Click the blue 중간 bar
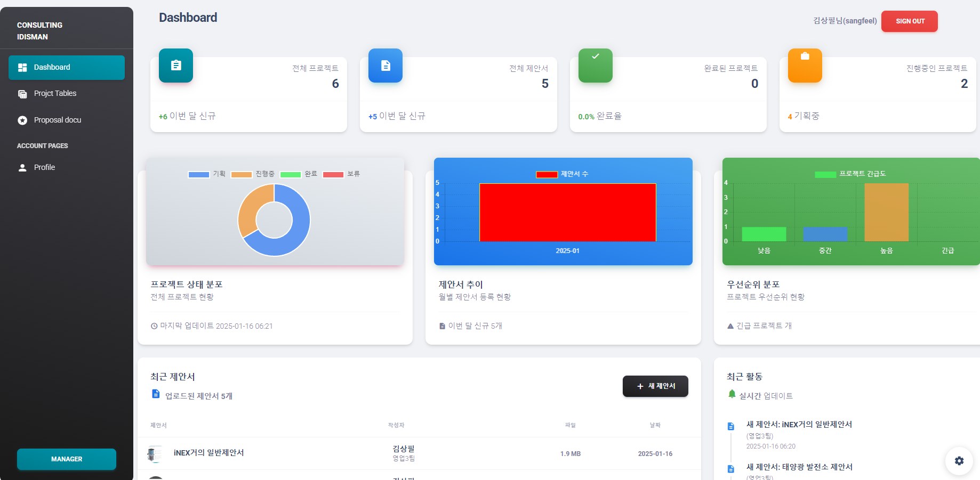The image size is (980, 480). [x=825, y=234]
